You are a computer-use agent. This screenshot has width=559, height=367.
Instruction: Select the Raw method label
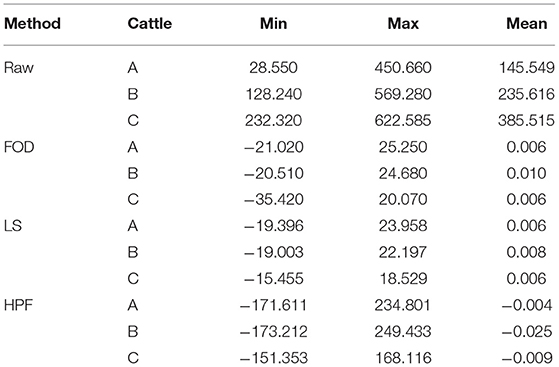(x=19, y=67)
